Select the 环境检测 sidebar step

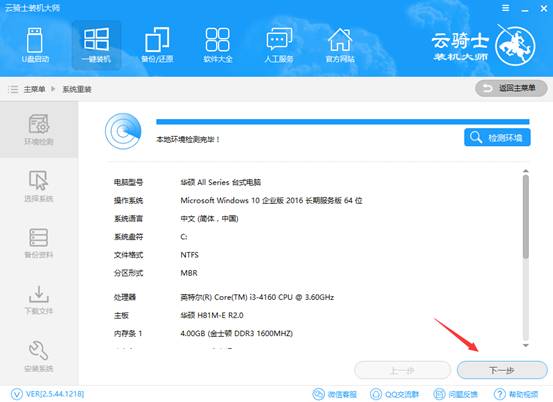click(39, 129)
